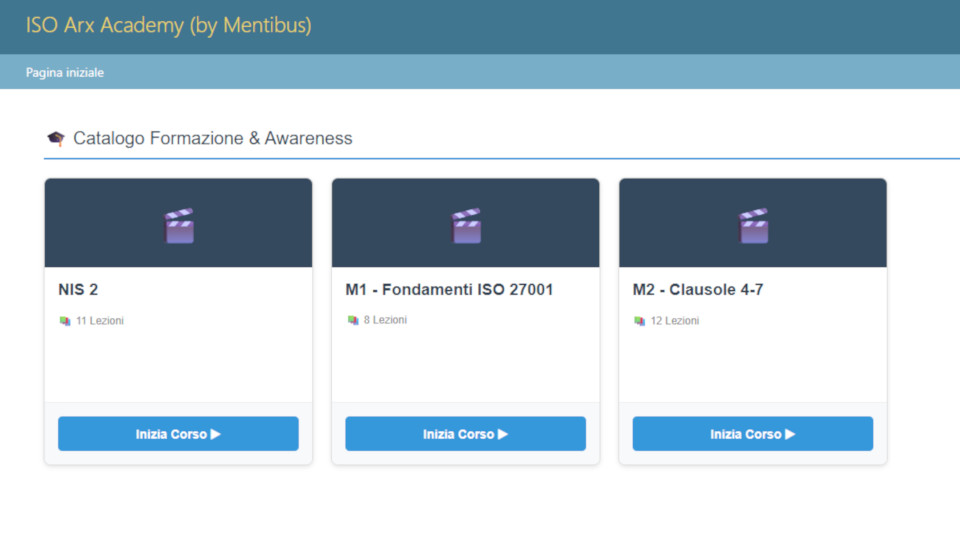This screenshot has width=960, height=542.
Task: Click the books icon next to 8 Lezioni
Action: [x=352, y=321]
